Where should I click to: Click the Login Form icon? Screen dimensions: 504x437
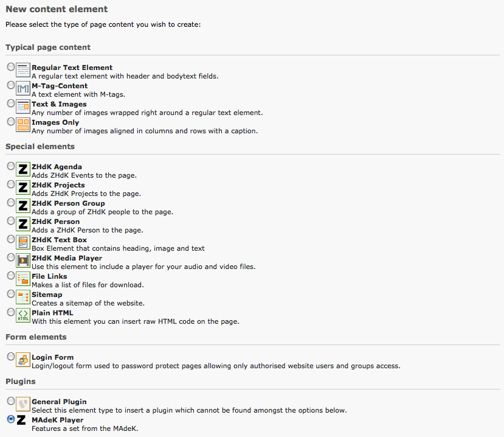[x=23, y=360]
